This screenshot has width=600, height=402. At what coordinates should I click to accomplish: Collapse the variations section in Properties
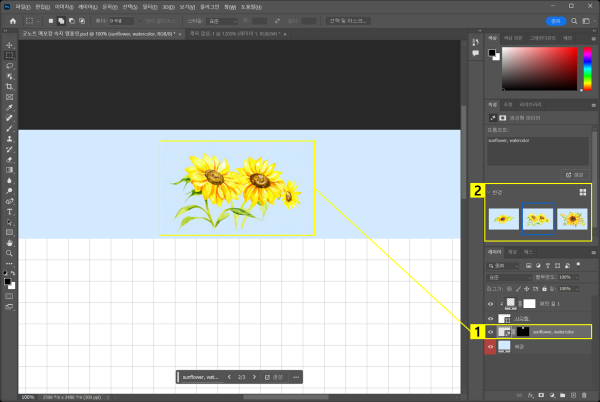pos(489,191)
